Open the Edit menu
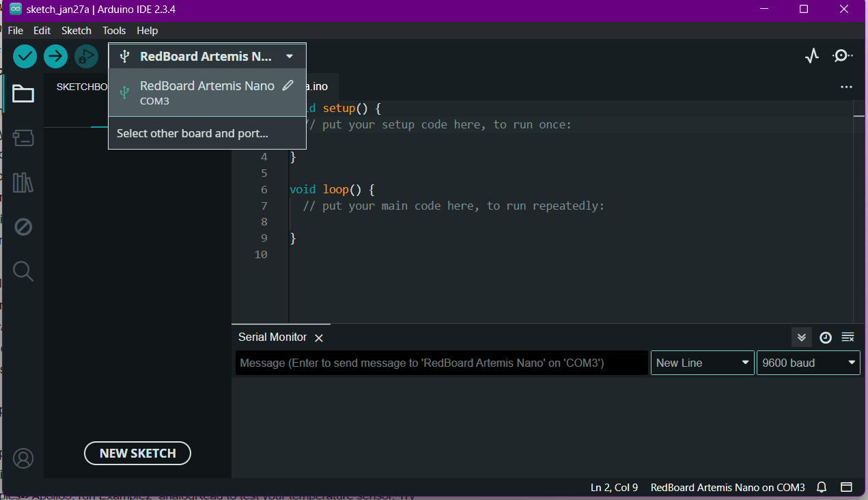 click(x=42, y=30)
